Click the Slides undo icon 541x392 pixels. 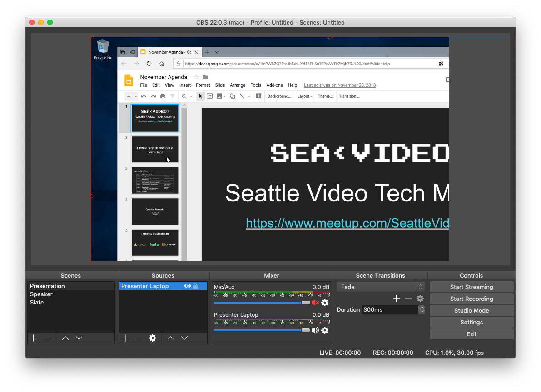click(144, 96)
